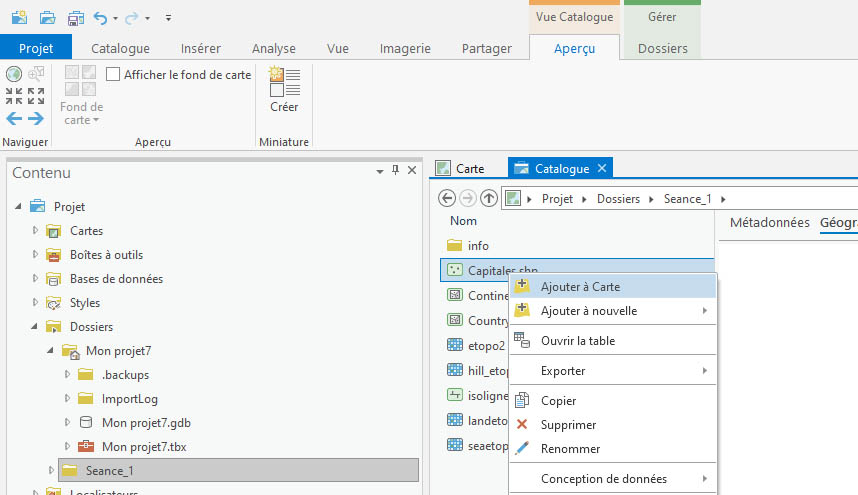
Task: Click Dossiers in the breadcrumb path
Action: tap(618, 199)
